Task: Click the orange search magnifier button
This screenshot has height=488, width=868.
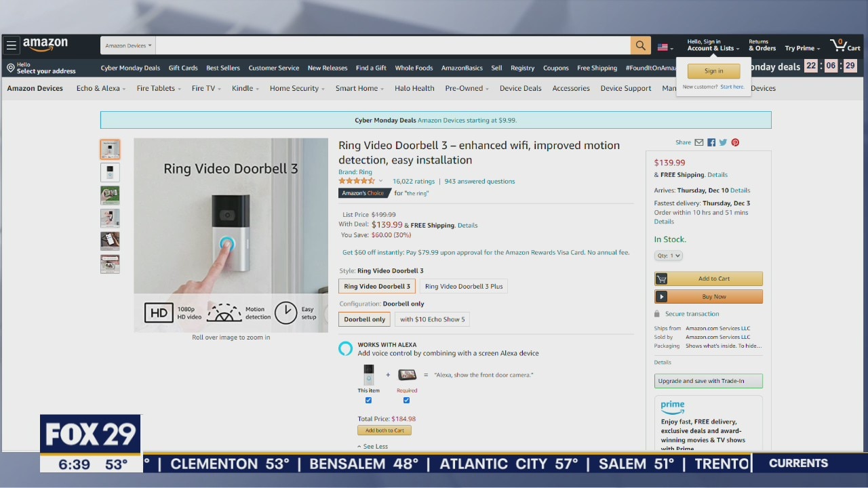Action: pyautogui.click(x=640, y=45)
